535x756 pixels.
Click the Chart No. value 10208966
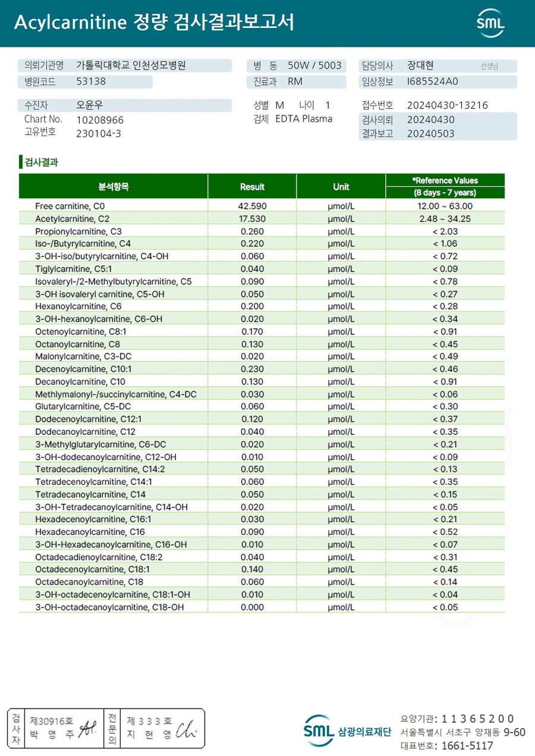click(100, 120)
